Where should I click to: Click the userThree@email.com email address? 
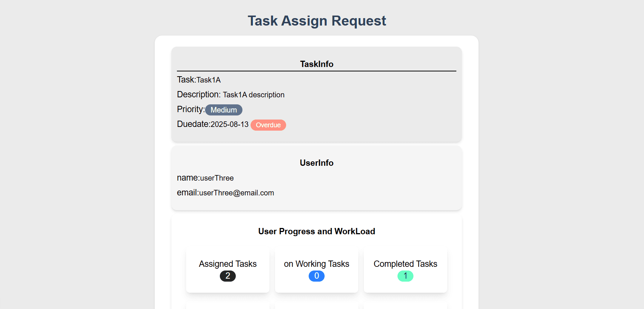click(237, 193)
